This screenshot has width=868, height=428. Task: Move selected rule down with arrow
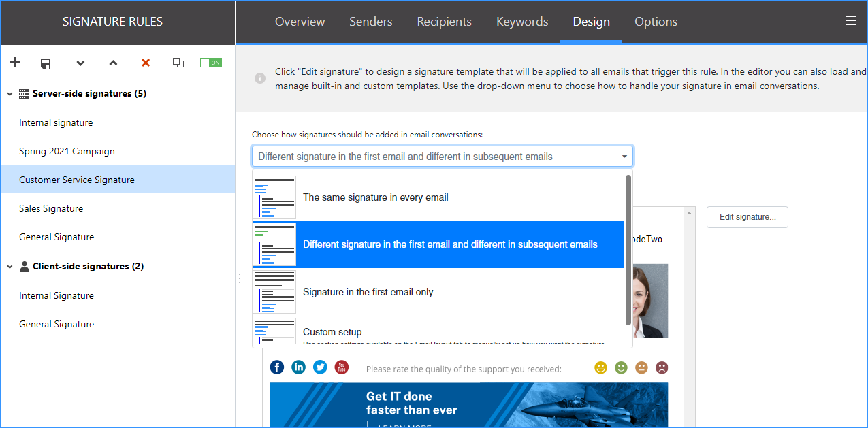point(80,63)
